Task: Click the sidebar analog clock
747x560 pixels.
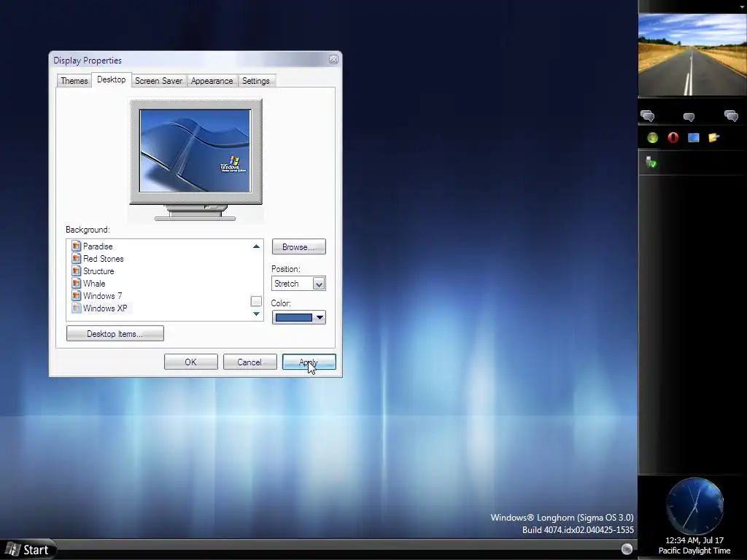Action: (x=694, y=506)
